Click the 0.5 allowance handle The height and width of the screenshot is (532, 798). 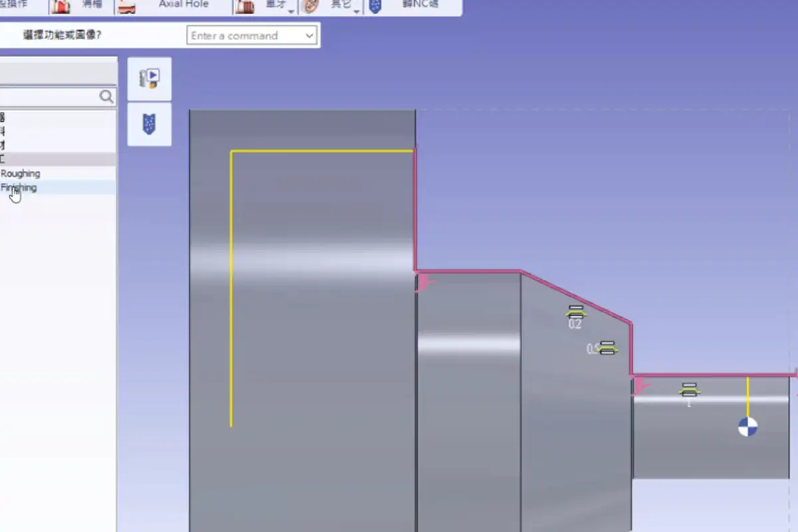click(602, 348)
